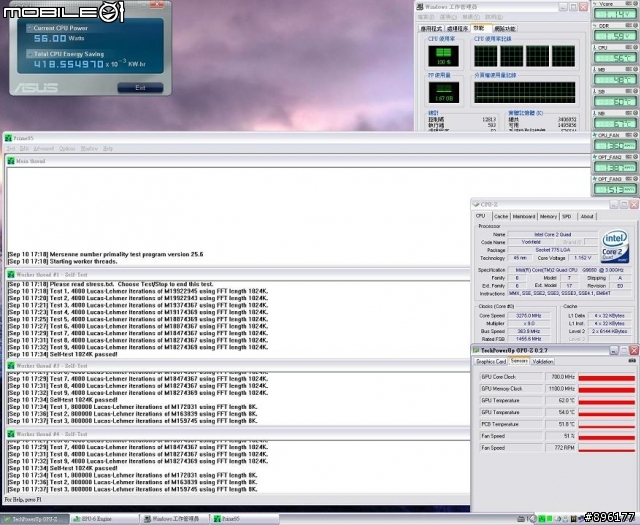Open the Prime95 Advanced menu
Screen dimensions: 640x525
coord(44,149)
